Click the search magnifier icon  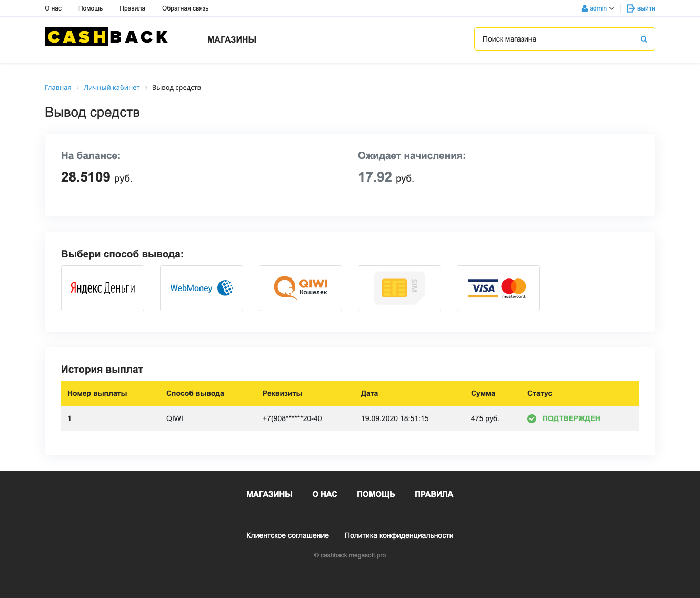pyautogui.click(x=644, y=39)
